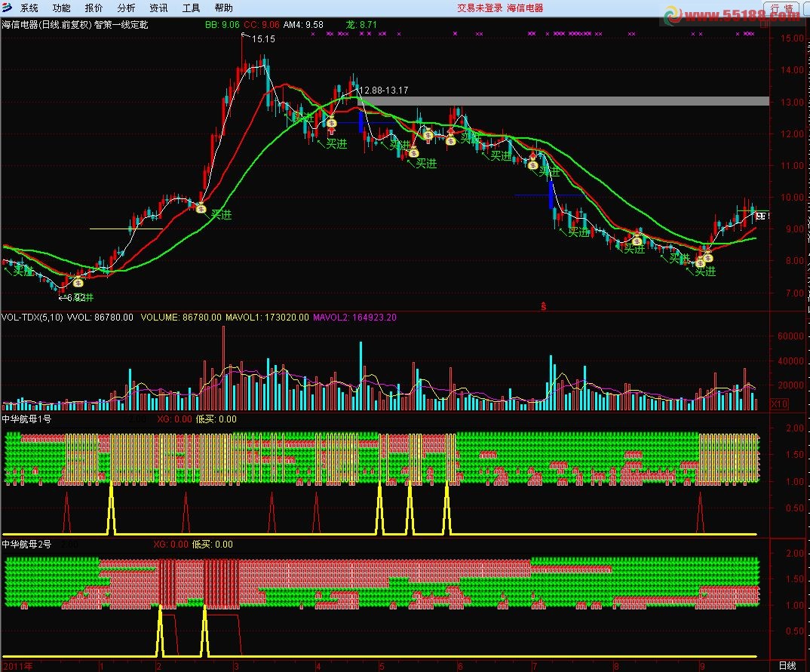Image resolution: width=810 pixels, height=672 pixels.
Task: Open the 系统 menu
Action: 29,8
